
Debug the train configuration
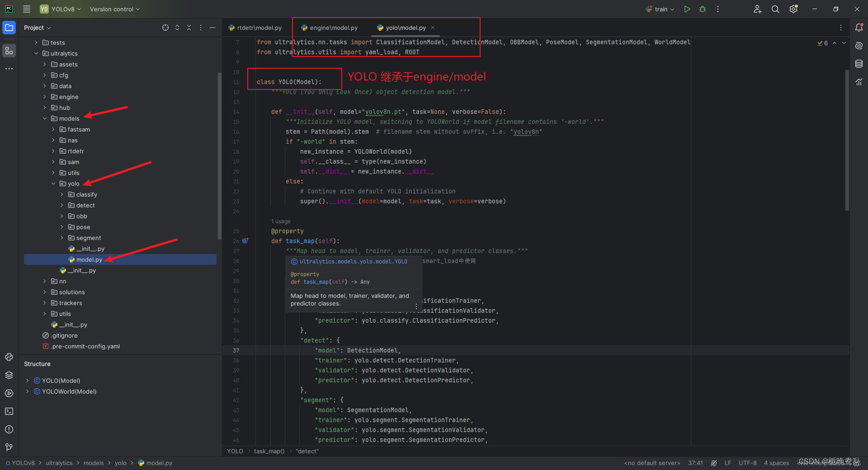703,9
